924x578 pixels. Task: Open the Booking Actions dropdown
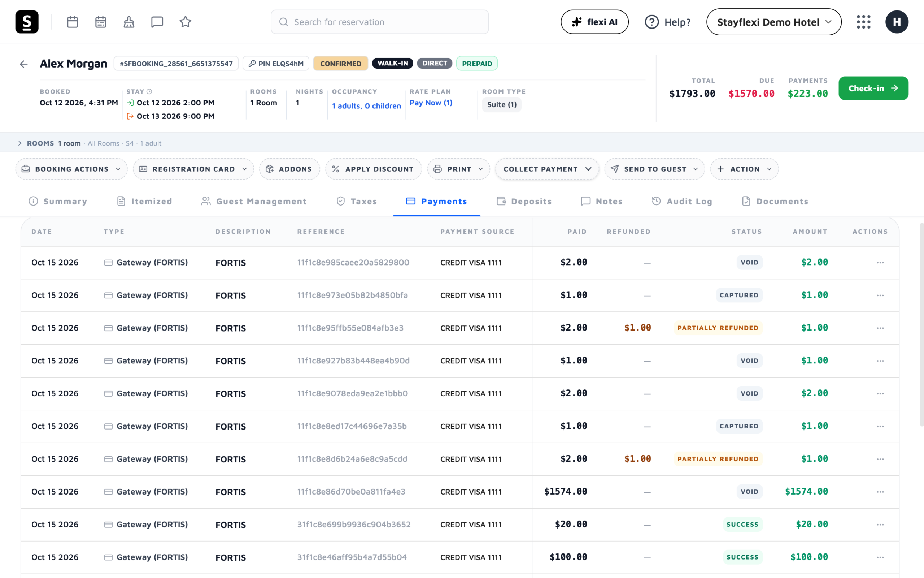pos(71,169)
